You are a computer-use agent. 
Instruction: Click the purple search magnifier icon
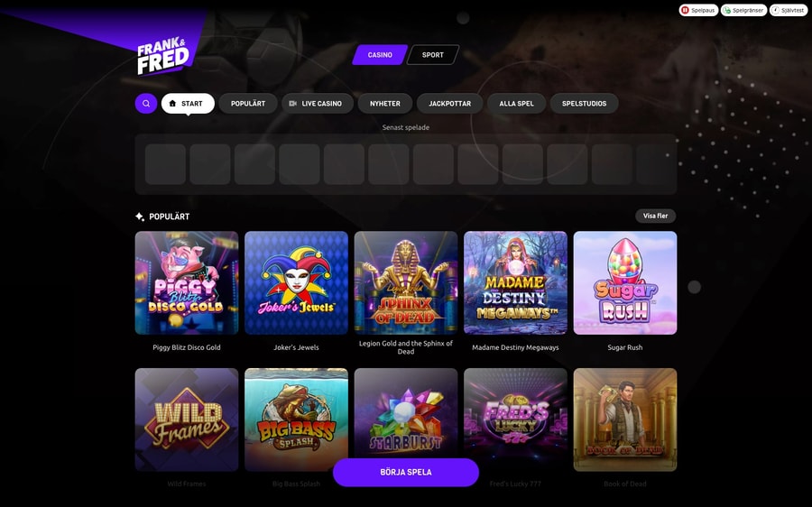(146, 104)
